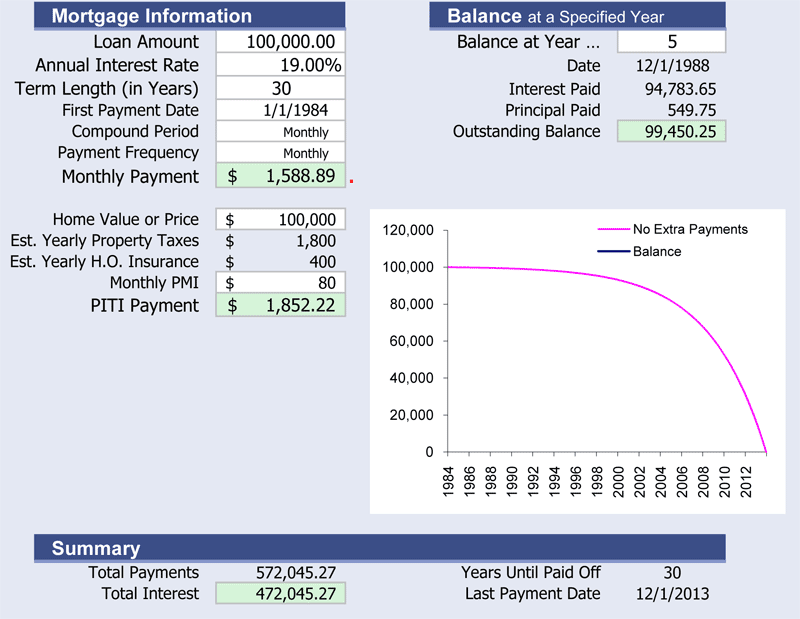This screenshot has height=619, width=800.
Task: Click the Payment Frequency label
Action: click(x=128, y=153)
